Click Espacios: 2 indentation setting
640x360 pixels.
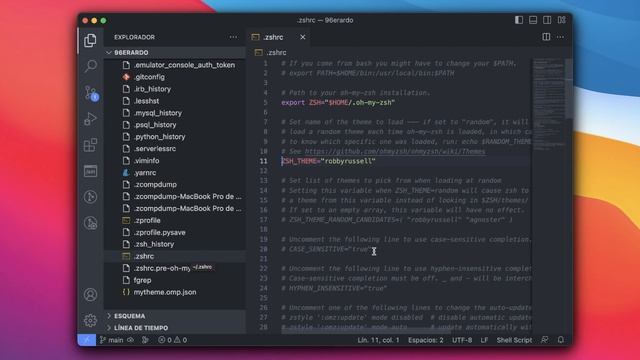pyautogui.click(x=426, y=340)
